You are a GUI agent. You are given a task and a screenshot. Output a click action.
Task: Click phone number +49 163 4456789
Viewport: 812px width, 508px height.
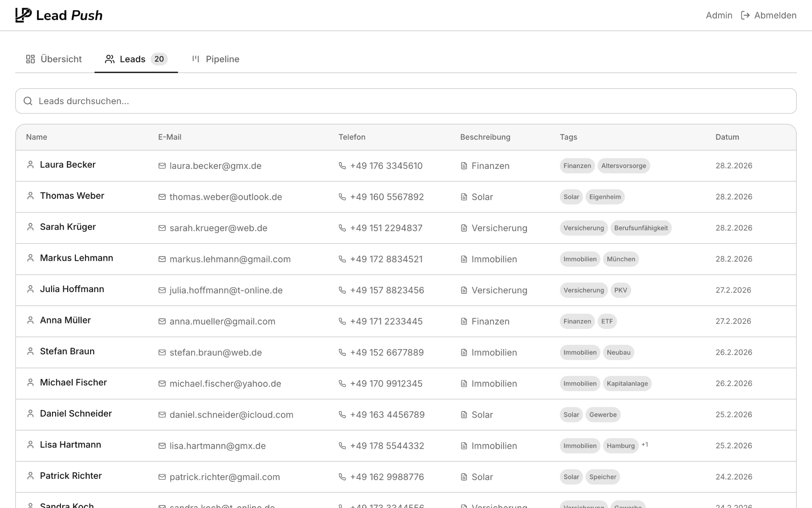pos(387,414)
